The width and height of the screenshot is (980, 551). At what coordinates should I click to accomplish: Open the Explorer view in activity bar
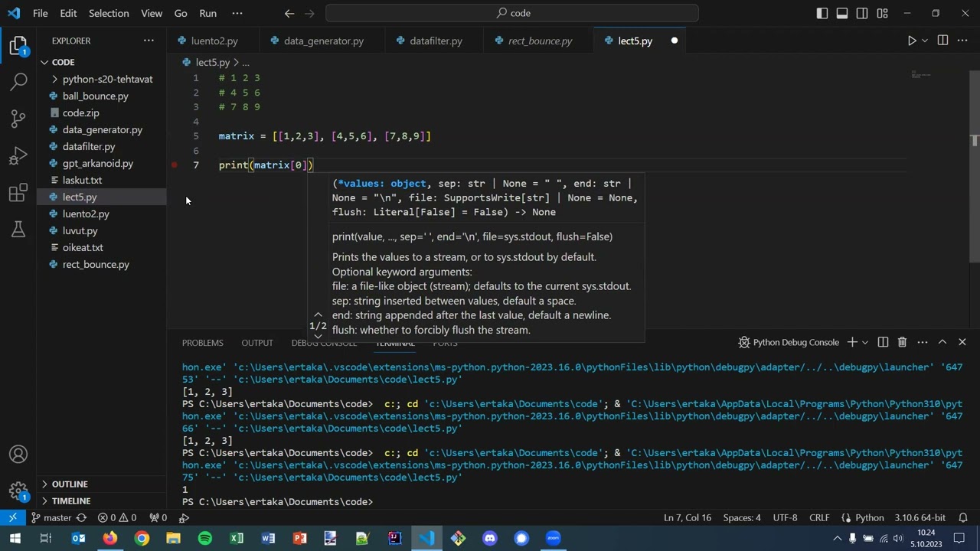[x=18, y=45]
